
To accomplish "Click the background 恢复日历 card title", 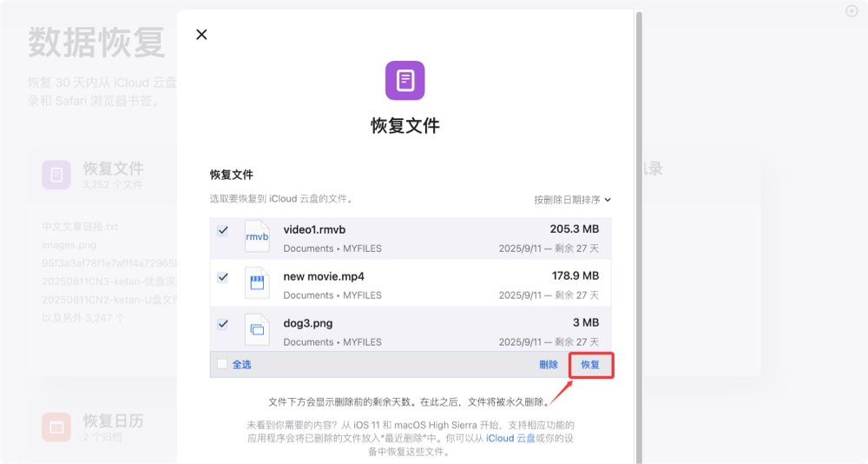I will pyautogui.click(x=114, y=421).
